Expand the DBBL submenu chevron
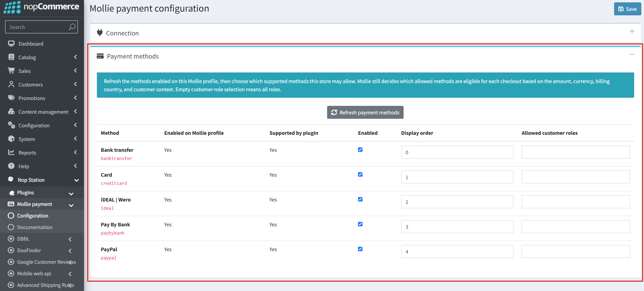This screenshot has width=644, height=291. [x=70, y=239]
